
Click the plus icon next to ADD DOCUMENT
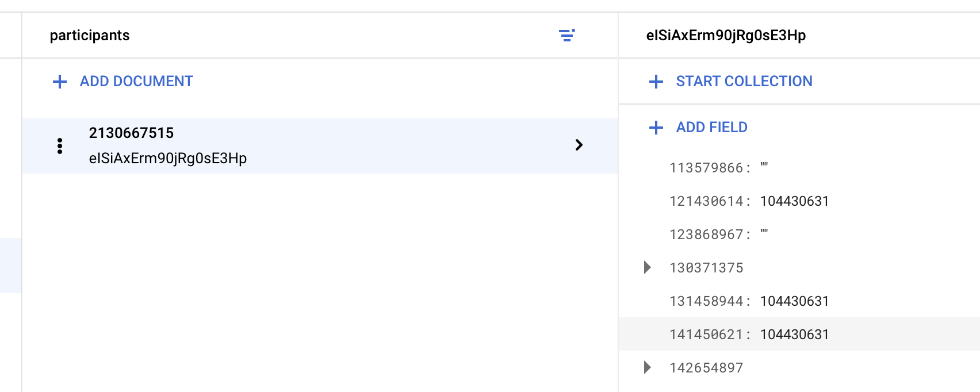click(60, 82)
